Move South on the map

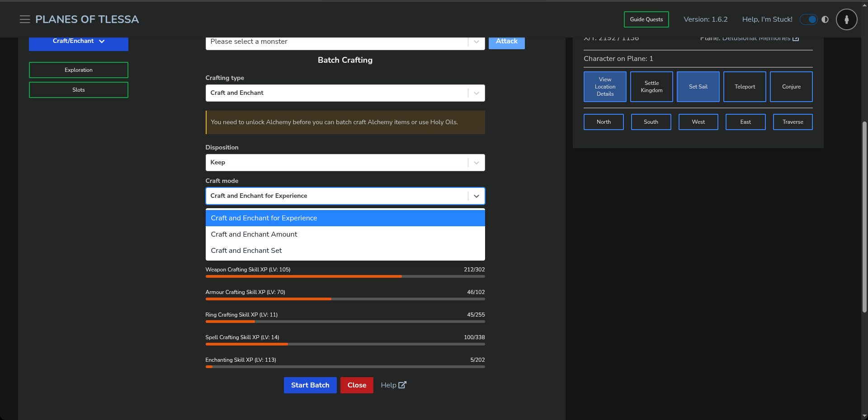(651, 122)
